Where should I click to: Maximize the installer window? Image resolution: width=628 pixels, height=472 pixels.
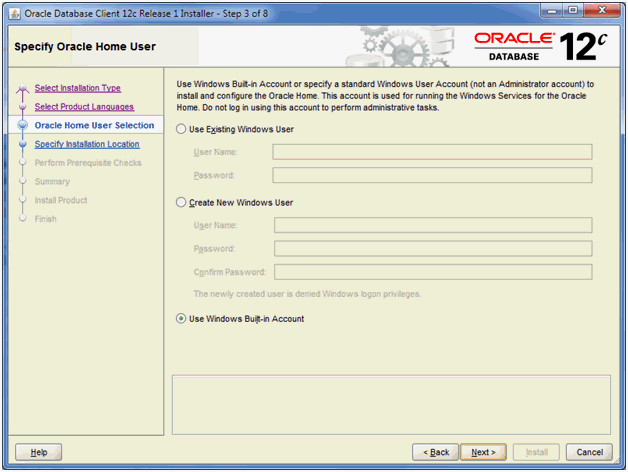573,11
